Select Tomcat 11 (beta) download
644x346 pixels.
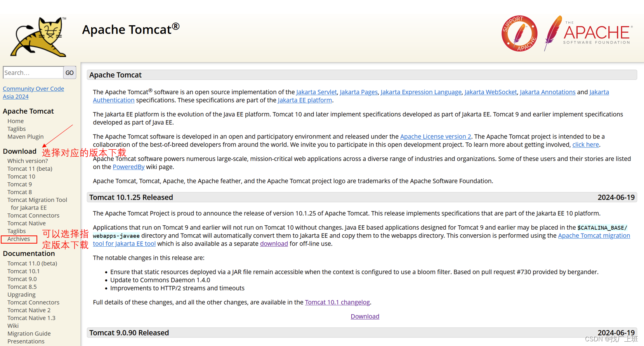30,168
